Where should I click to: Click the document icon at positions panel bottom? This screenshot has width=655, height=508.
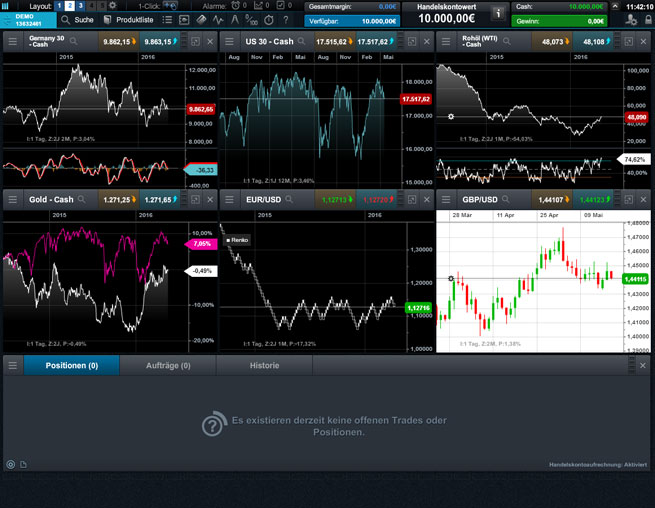click(x=23, y=464)
